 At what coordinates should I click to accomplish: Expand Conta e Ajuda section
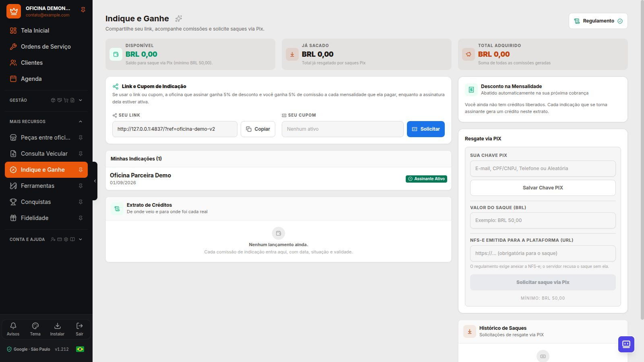[x=46, y=239]
